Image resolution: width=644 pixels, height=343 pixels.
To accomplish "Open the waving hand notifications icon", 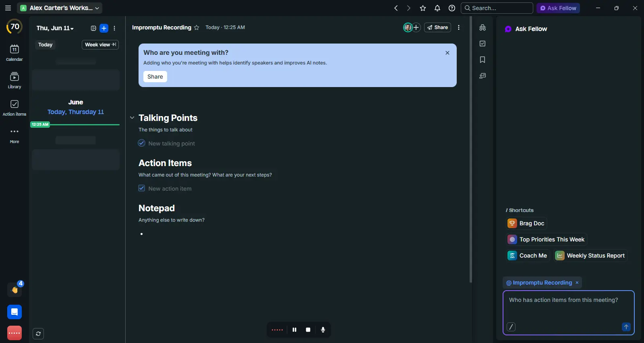I will tap(14, 290).
